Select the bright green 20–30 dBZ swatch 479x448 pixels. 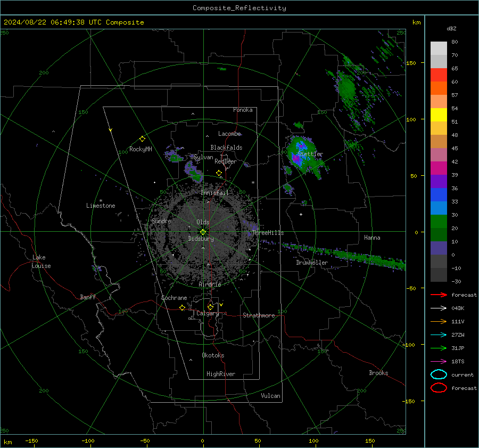pos(439,221)
